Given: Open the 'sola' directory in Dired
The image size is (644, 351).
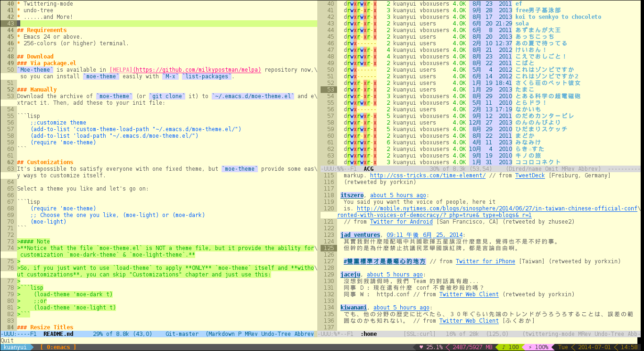Looking at the screenshot, I should (x=522, y=24).
